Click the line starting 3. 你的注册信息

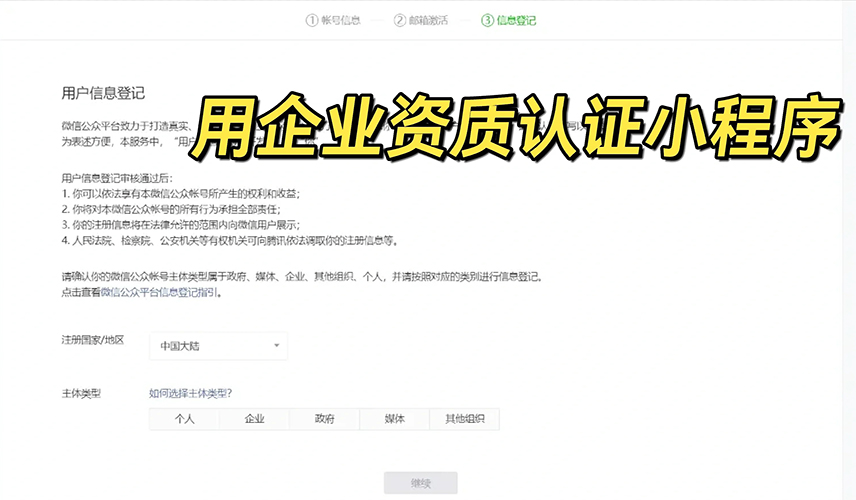(180, 225)
